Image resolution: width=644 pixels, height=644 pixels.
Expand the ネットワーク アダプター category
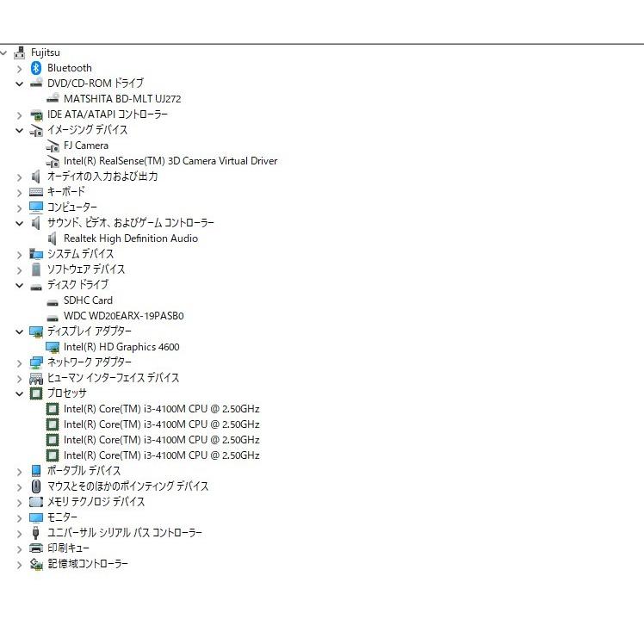point(19,362)
